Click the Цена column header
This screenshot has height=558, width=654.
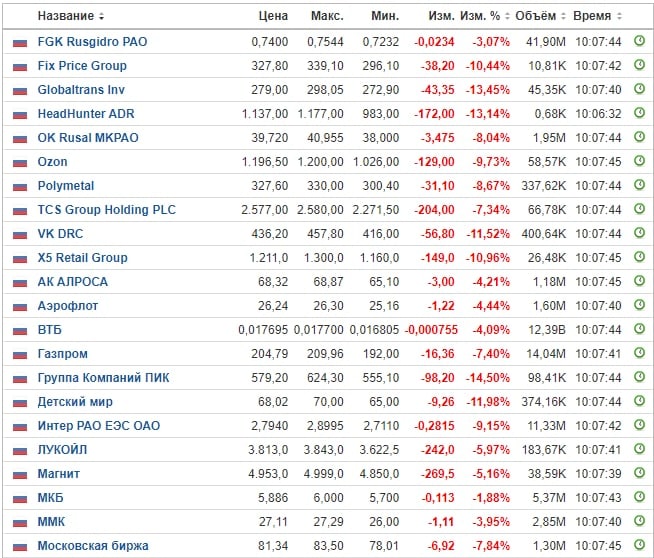click(x=273, y=17)
